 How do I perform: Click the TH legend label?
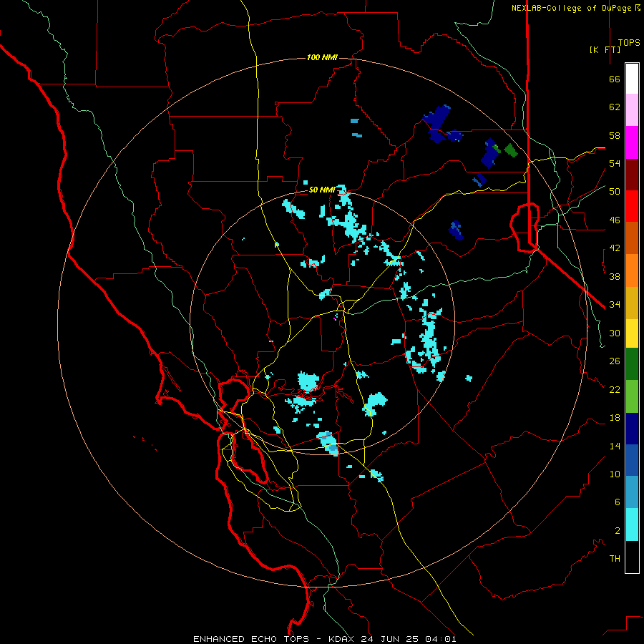[615, 559]
